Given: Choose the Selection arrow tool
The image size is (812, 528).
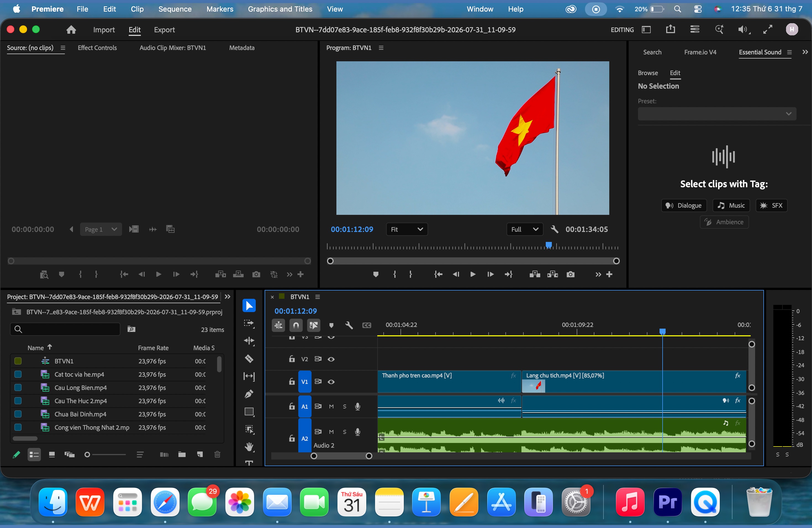Looking at the screenshot, I should (249, 305).
